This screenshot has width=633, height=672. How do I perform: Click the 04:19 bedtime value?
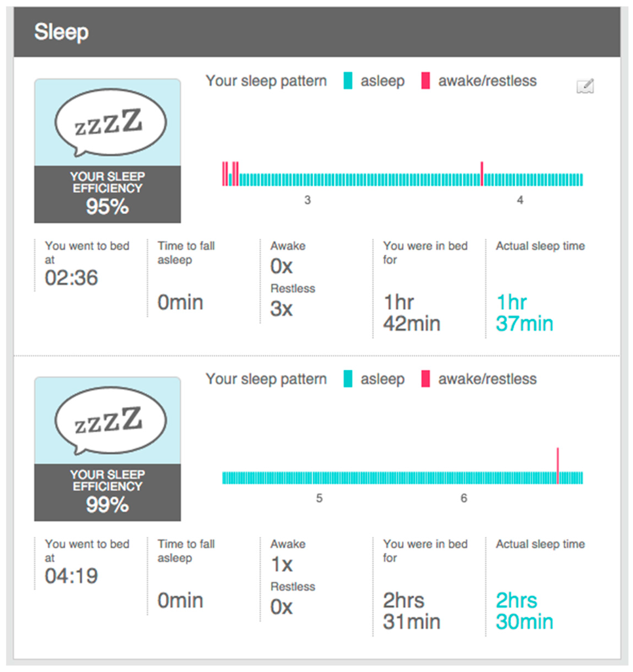(71, 576)
